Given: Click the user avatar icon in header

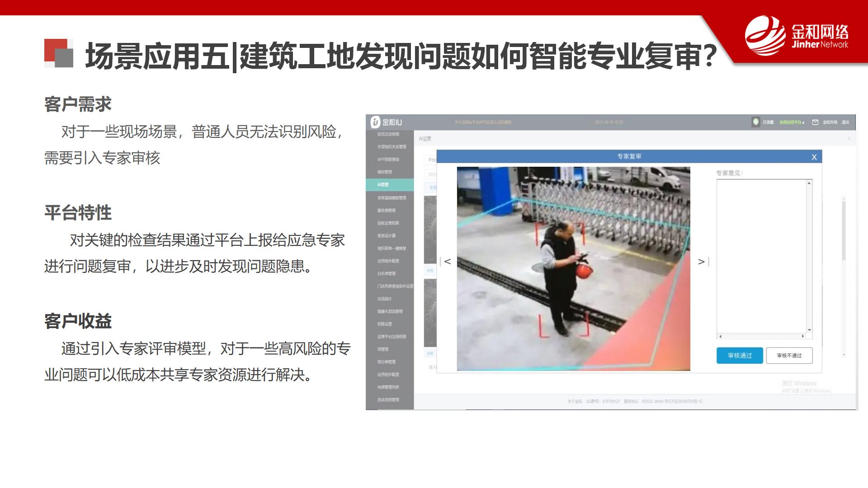Looking at the screenshot, I should pos(755,122).
